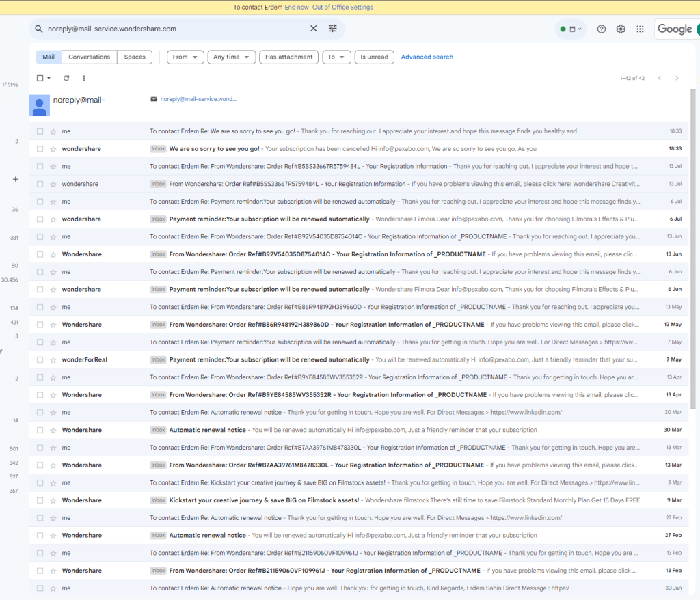Viewport: 700px width, 600px height.
Task: Open Out of Office Settings link
Action: pyautogui.click(x=342, y=7)
